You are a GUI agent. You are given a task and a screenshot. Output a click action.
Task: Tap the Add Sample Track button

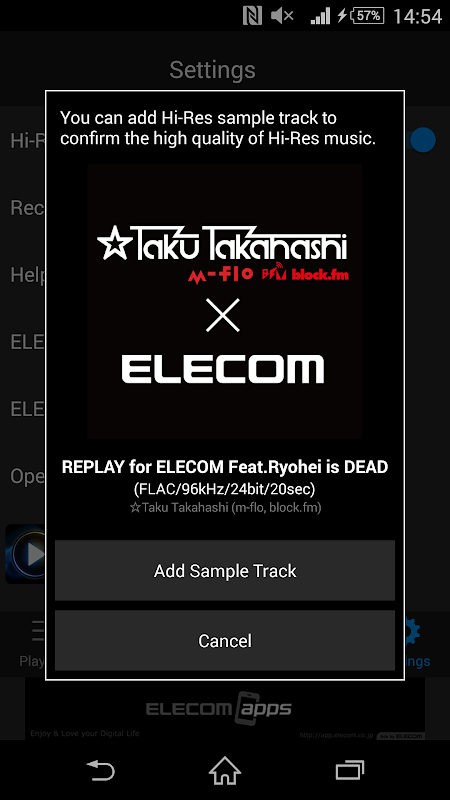(225, 570)
